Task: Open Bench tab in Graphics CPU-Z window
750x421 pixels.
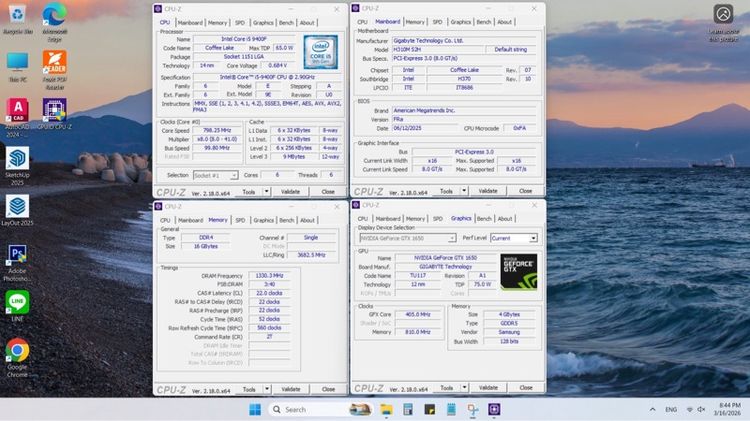Action: click(484, 219)
